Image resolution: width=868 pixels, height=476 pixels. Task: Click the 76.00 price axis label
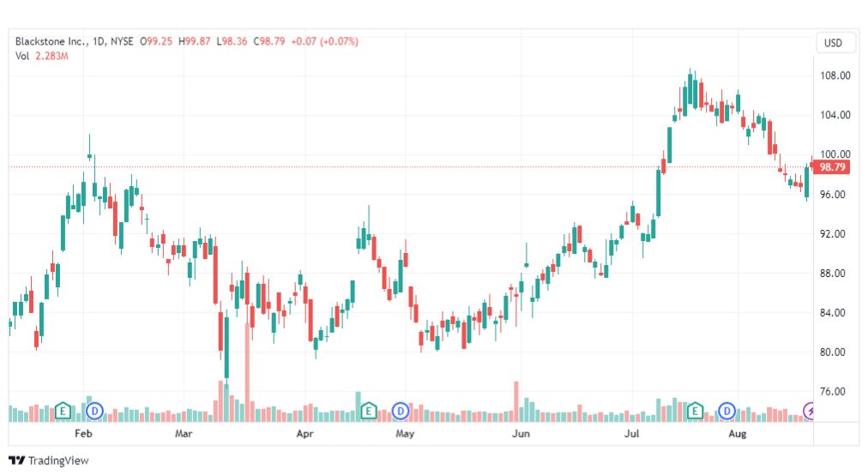pyautogui.click(x=832, y=392)
